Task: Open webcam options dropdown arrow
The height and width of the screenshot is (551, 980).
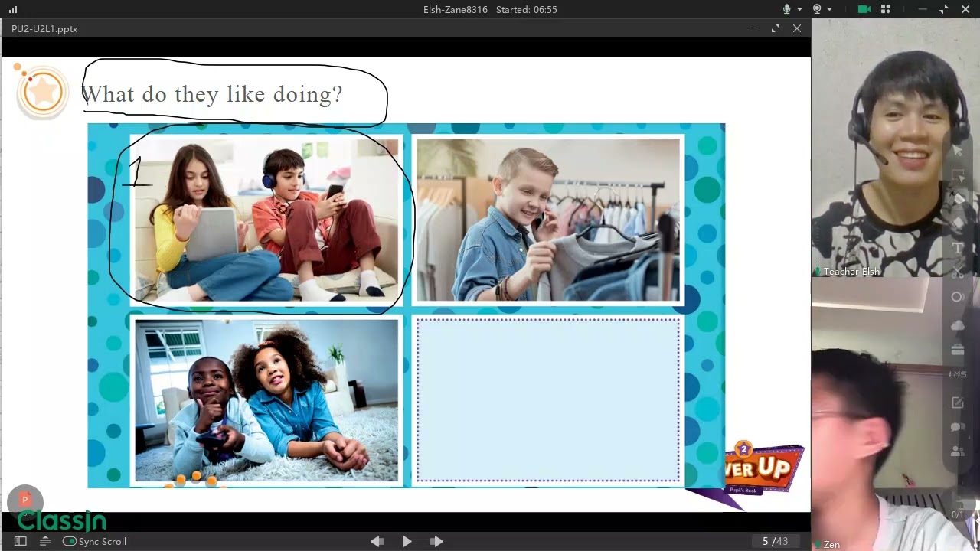Action: click(830, 9)
